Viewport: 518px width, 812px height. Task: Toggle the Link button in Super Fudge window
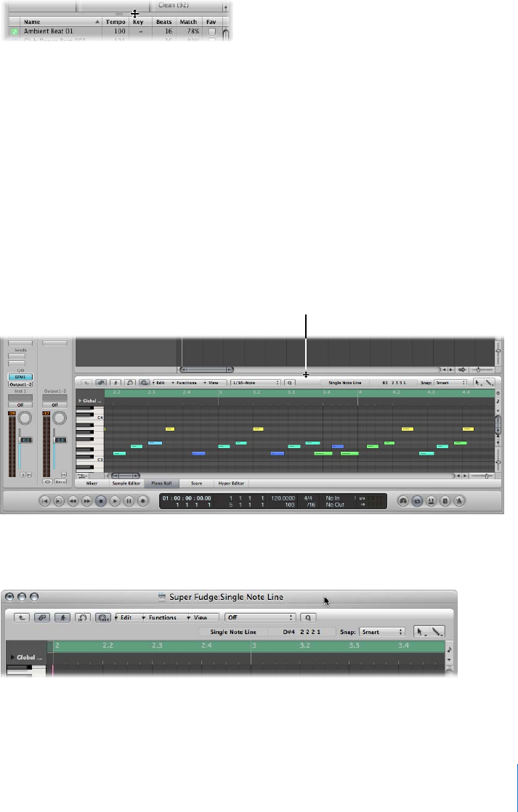[42, 617]
